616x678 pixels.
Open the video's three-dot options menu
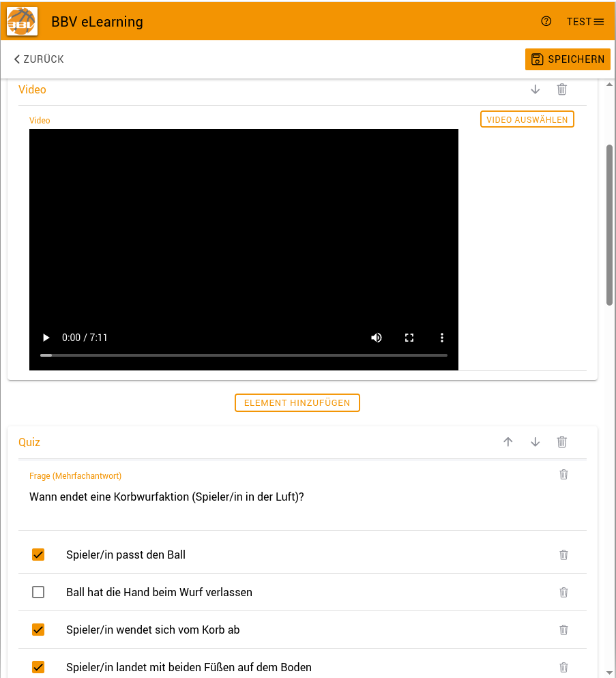tap(441, 338)
